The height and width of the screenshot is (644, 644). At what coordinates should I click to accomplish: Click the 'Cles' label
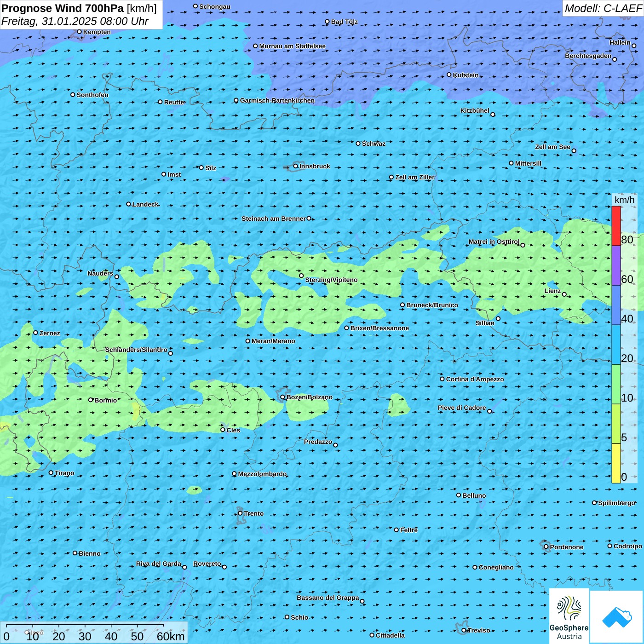(x=233, y=430)
